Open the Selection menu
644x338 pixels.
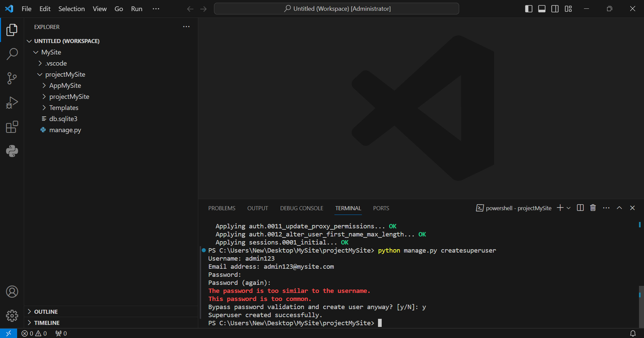(x=71, y=9)
